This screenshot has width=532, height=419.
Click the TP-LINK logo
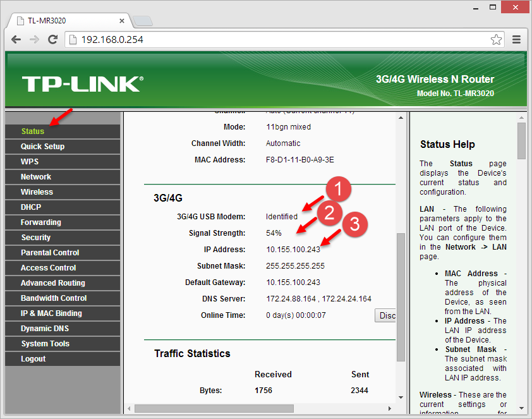coord(82,84)
